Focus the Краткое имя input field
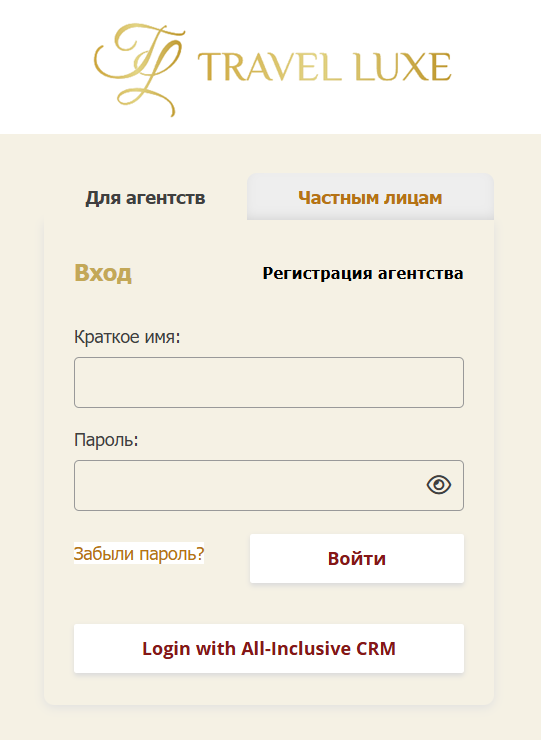 (x=269, y=382)
